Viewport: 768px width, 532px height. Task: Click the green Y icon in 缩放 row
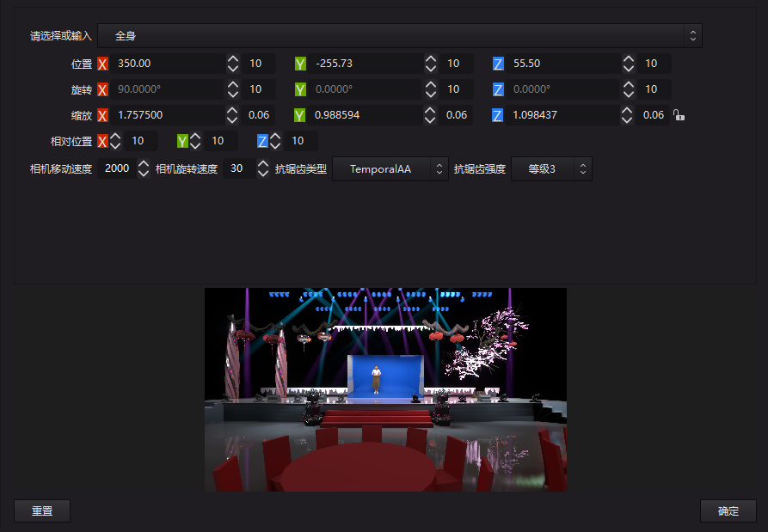pos(299,115)
